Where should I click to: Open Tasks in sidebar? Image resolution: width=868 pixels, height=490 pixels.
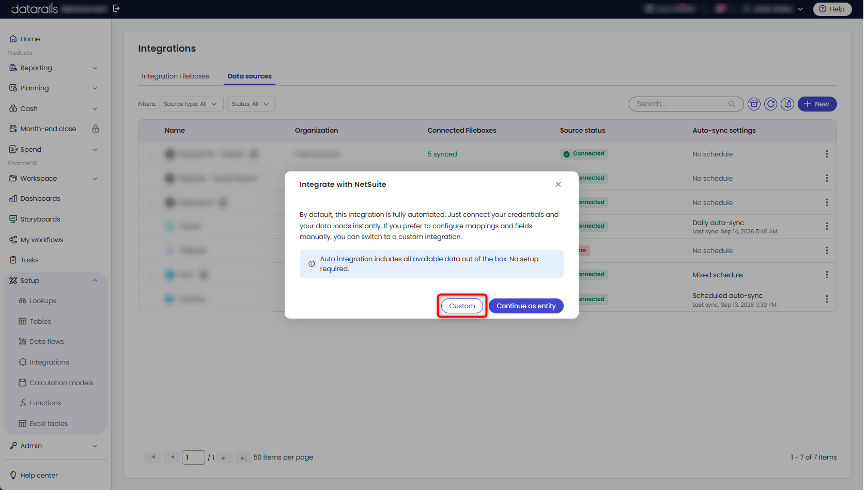coord(29,260)
